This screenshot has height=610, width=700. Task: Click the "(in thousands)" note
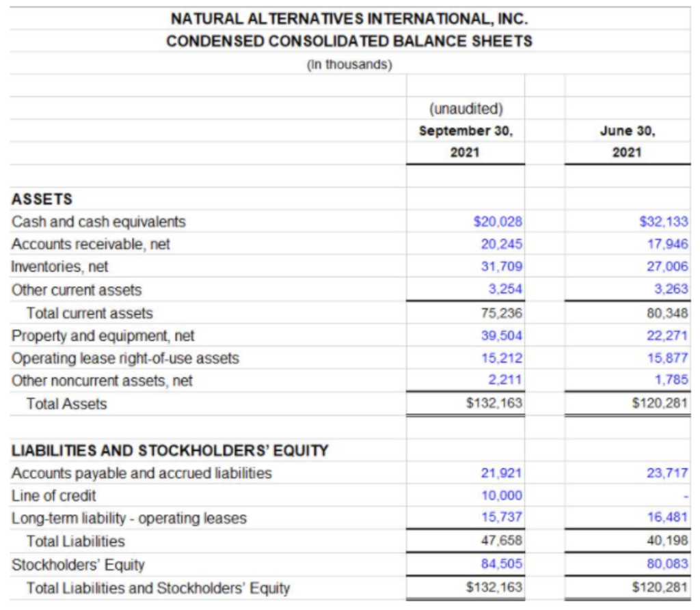[349, 64]
